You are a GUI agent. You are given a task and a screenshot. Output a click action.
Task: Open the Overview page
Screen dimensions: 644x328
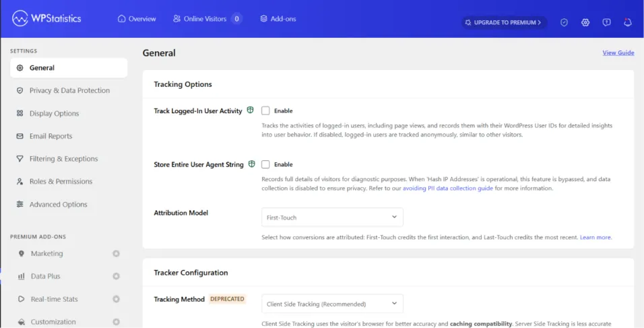[x=137, y=19]
